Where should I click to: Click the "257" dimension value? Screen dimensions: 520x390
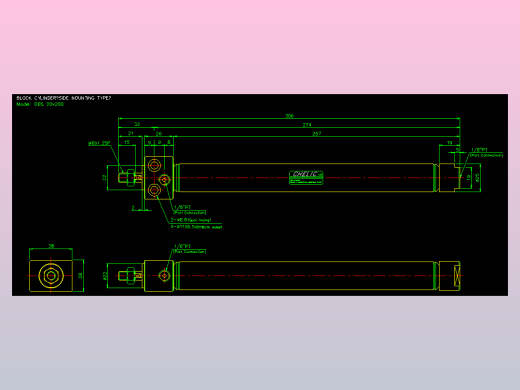(x=317, y=134)
